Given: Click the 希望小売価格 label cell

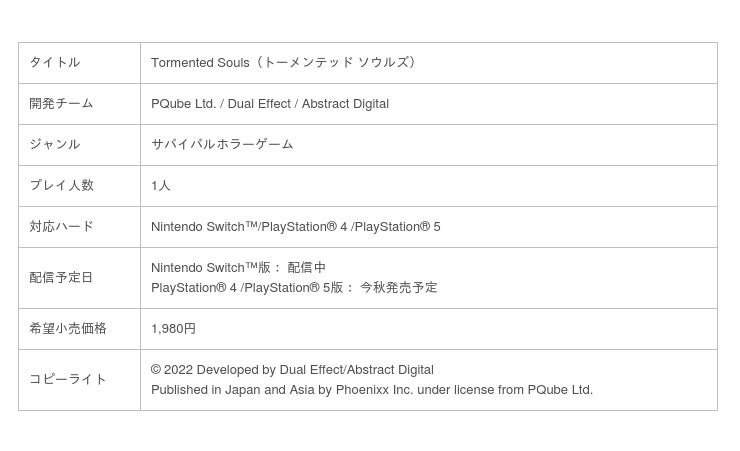Looking at the screenshot, I should (x=68, y=328).
